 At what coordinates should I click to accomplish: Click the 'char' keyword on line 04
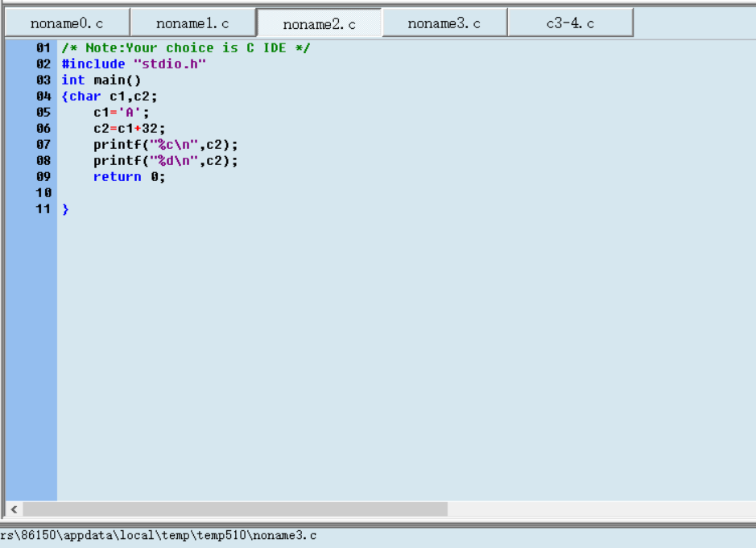pos(85,96)
